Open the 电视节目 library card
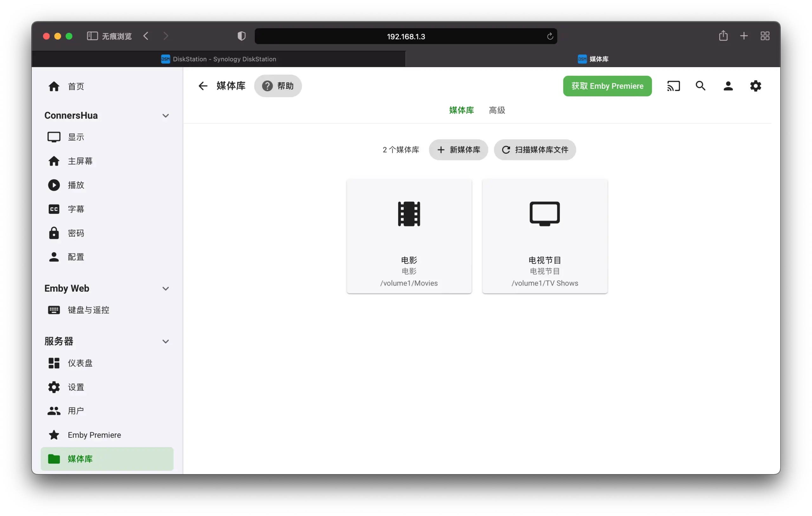This screenshot has height=516, width=812. click(545, 236)
